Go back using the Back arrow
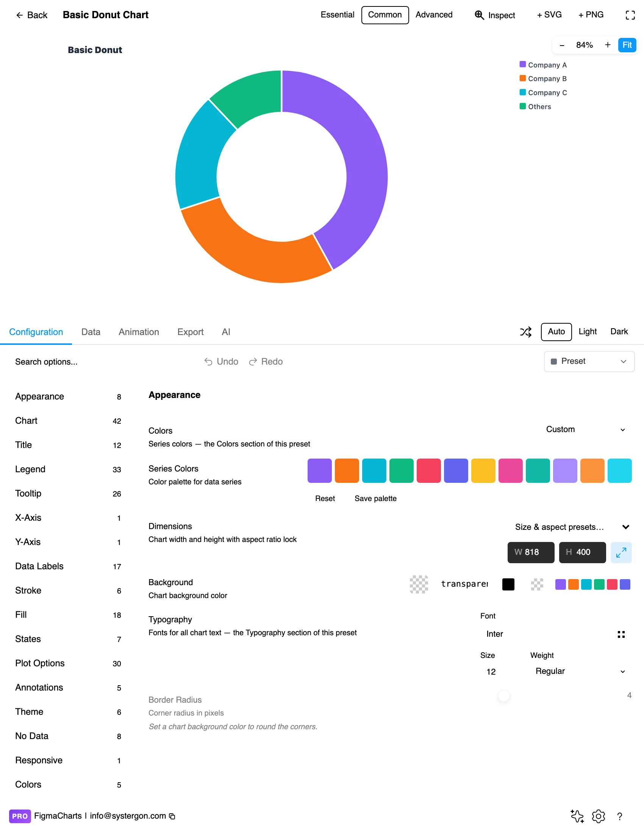This screenshot has height=830, width=644. pyautogui.click(x=31, y=15)
